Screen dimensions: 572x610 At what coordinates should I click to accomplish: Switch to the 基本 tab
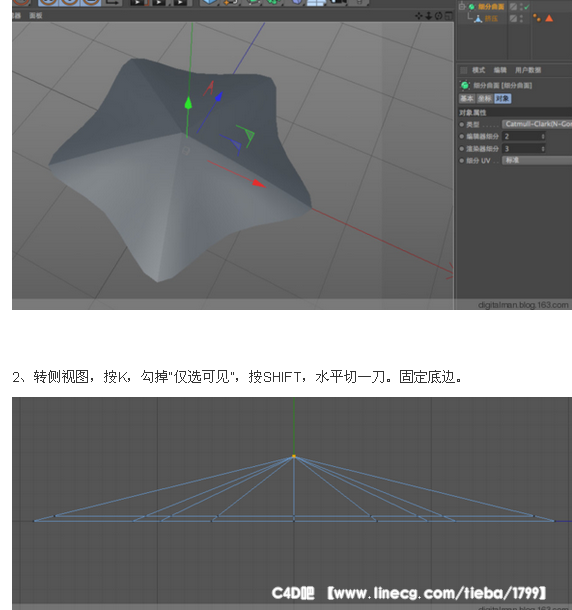467,99
